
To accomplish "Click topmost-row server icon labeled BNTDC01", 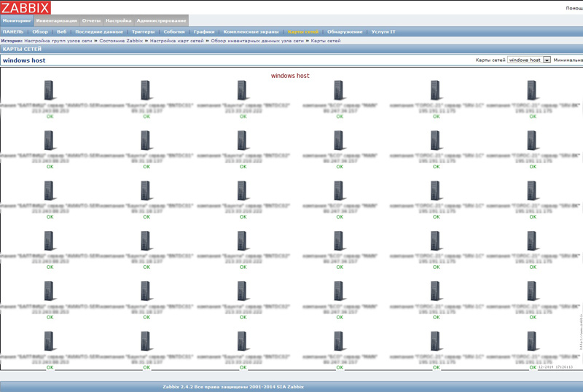I will click(x=145, y=90).
